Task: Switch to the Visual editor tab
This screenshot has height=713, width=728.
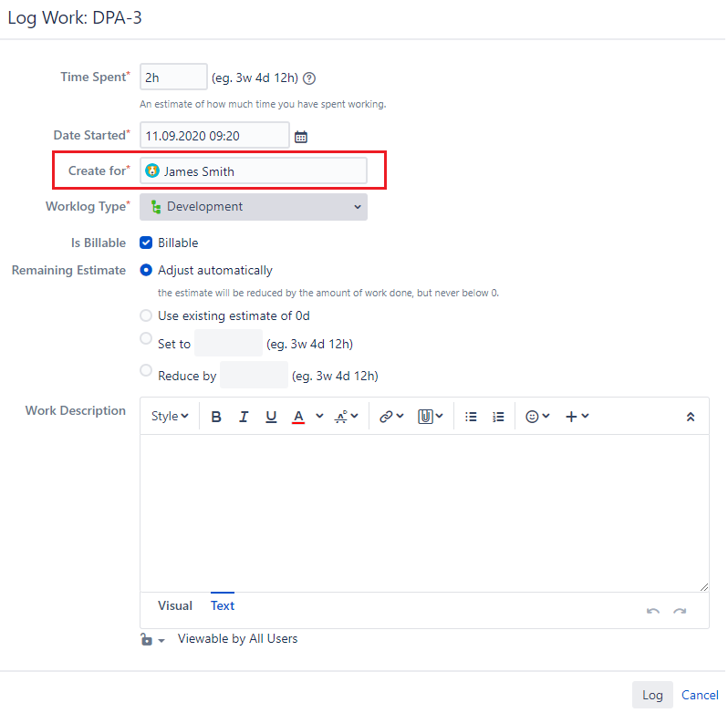Action: (x=174, y=605)
